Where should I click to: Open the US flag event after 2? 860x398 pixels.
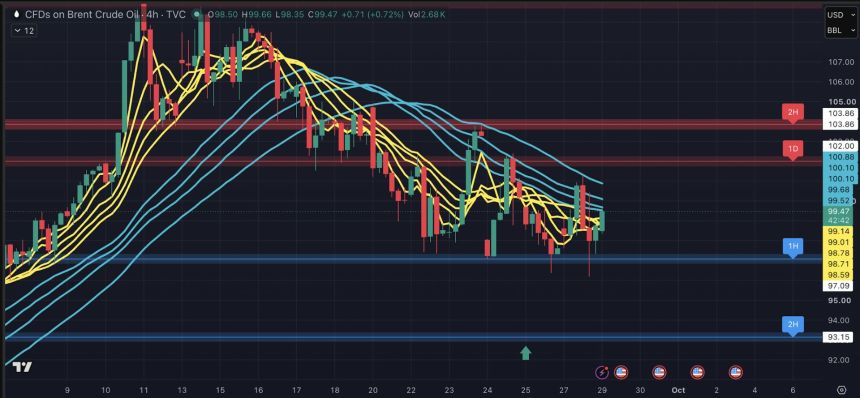coord(735,373)
